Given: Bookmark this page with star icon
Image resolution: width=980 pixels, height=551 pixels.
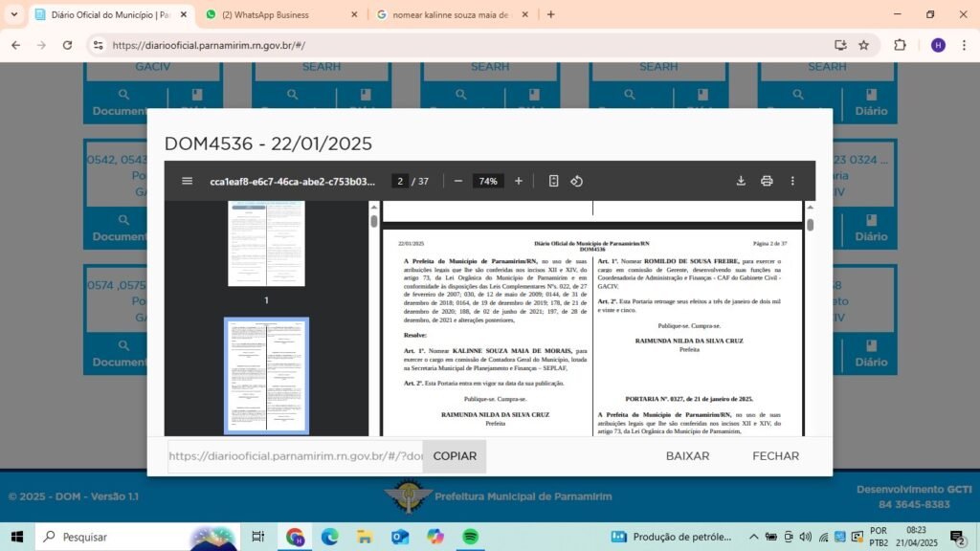Looking at the screenshot, I should (863, 45).
